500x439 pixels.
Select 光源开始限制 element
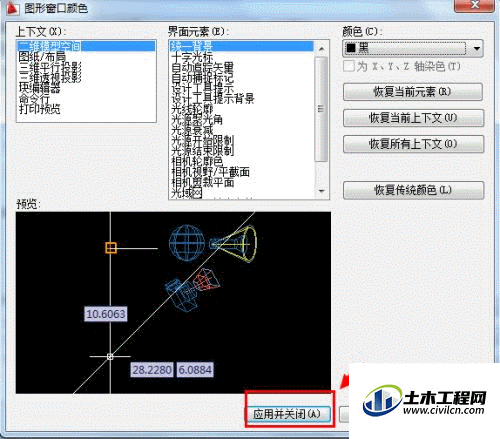pyautogui.click(x=202, y=140)
